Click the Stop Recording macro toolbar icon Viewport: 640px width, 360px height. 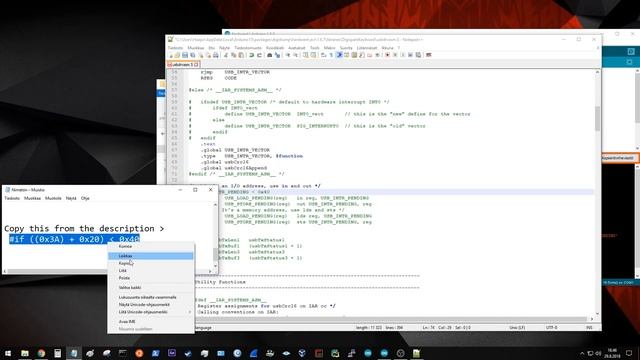pos(395,55)
